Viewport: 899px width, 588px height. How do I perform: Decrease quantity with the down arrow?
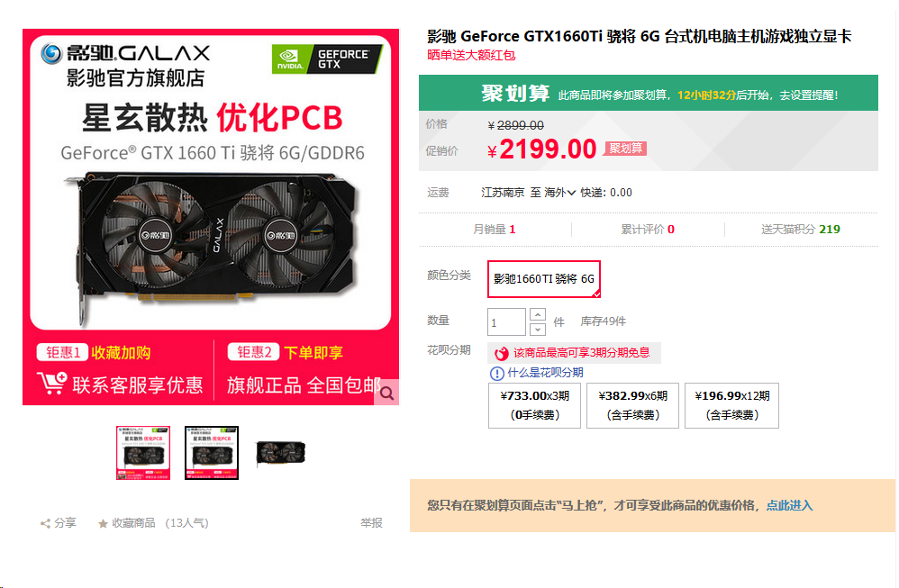pos(537,329)
